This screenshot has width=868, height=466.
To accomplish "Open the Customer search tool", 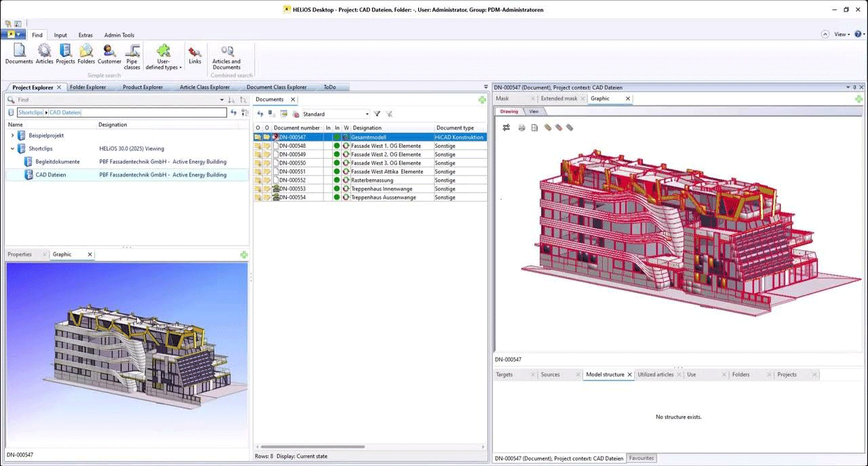I will (109, 53).
